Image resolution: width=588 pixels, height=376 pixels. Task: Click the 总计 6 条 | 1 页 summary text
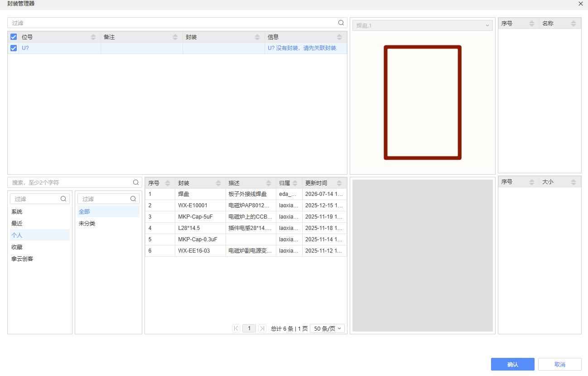[289, 329]
